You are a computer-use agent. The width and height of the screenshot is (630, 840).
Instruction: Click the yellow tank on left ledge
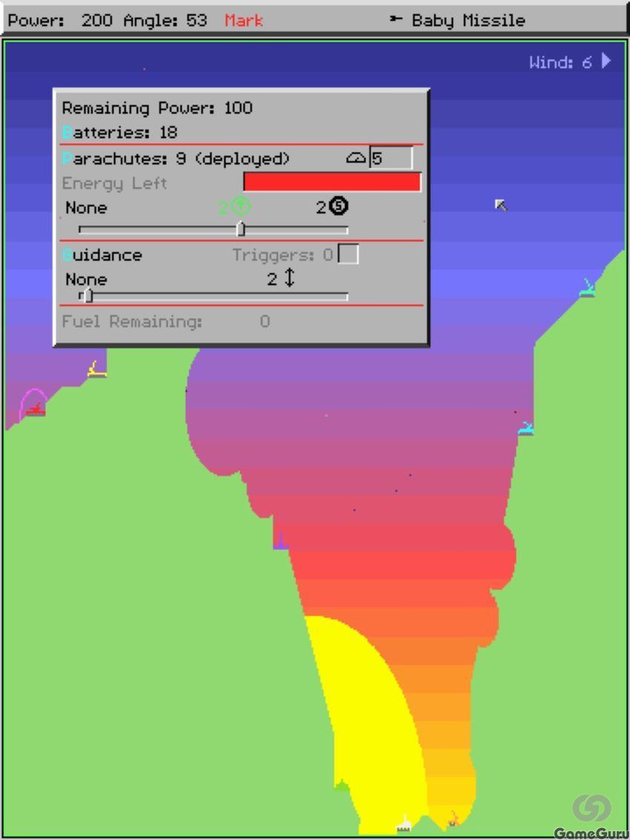pyautogui.click(x=96, y=370)
